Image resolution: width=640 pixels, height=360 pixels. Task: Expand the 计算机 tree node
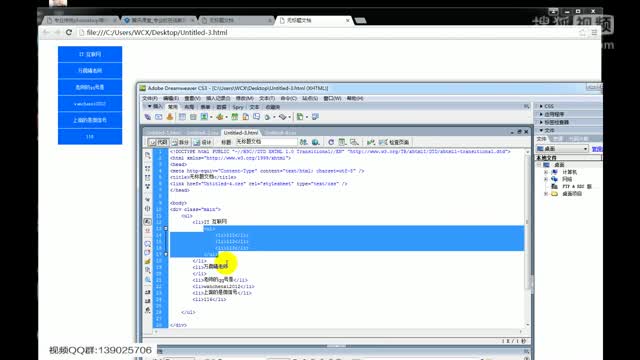tap(546, 172)
